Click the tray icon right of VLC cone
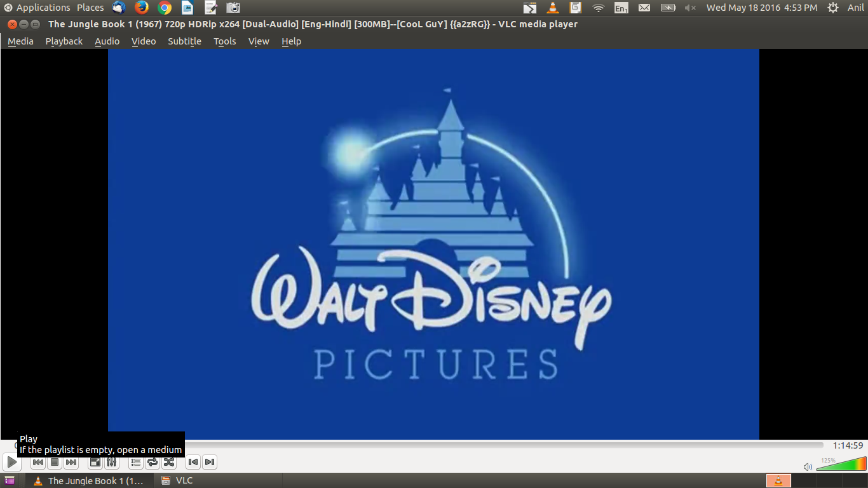 pyautogui.click(x=576, y=8)
